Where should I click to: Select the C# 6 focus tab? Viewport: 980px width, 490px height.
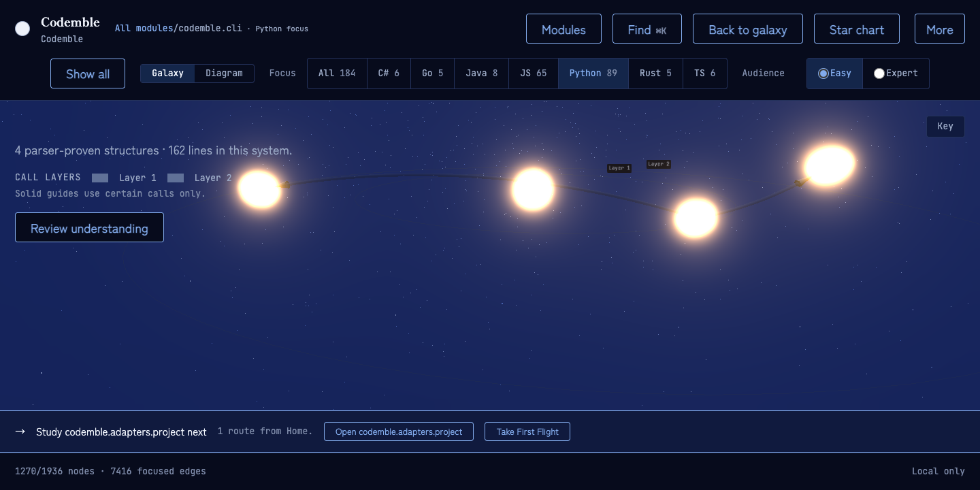pos(389,73)
